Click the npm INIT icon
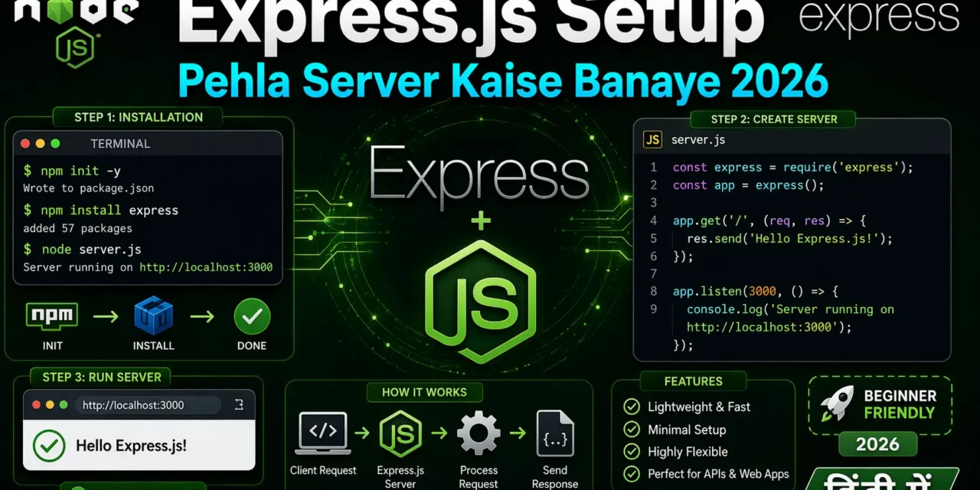Screen dimensions: 980x490 [x=52, y=315]
